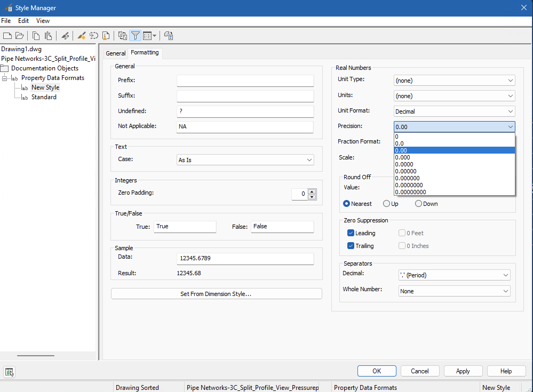Click the Prefix text field
Screen dimensions: 533x392
[245, 81]
